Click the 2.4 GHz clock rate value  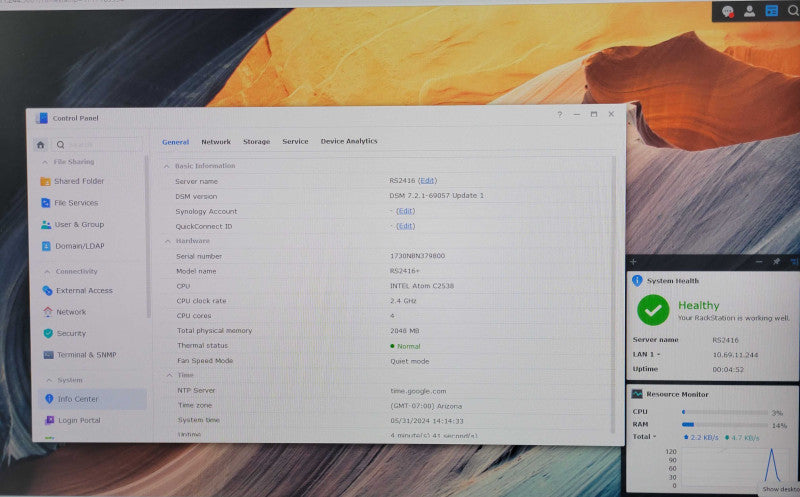403,301
